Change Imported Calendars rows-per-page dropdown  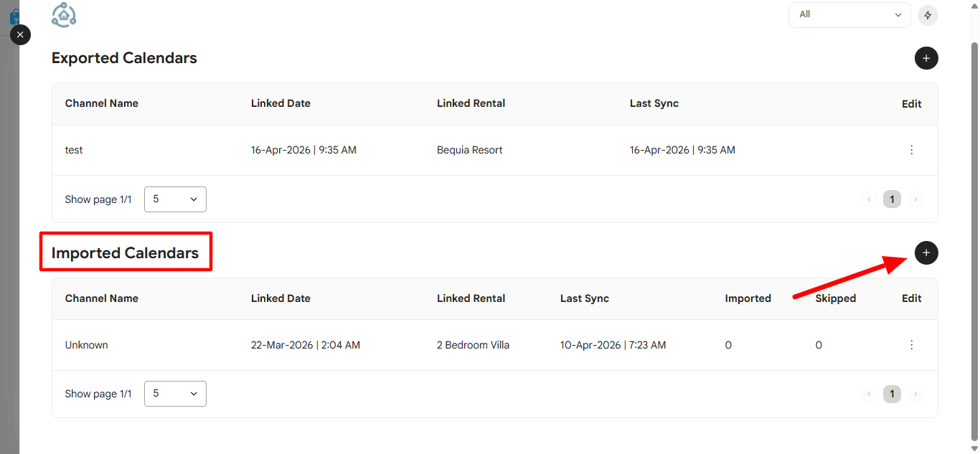(x=175, y=394)
